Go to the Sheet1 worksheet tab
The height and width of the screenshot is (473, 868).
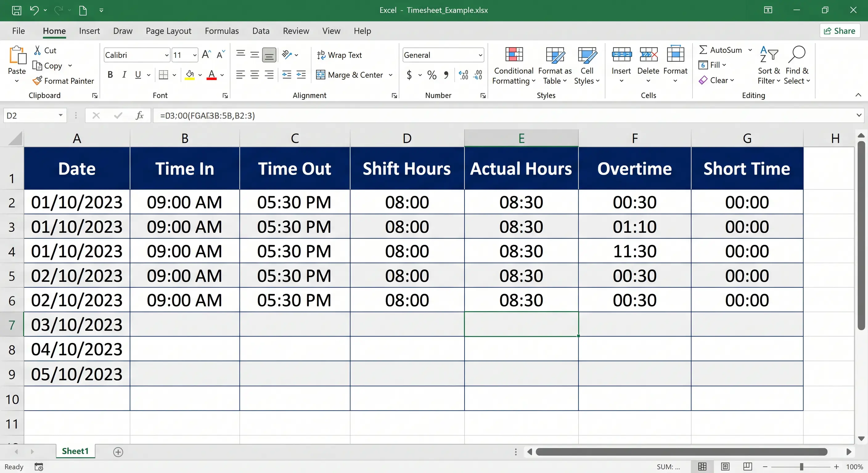click(75, 451)
